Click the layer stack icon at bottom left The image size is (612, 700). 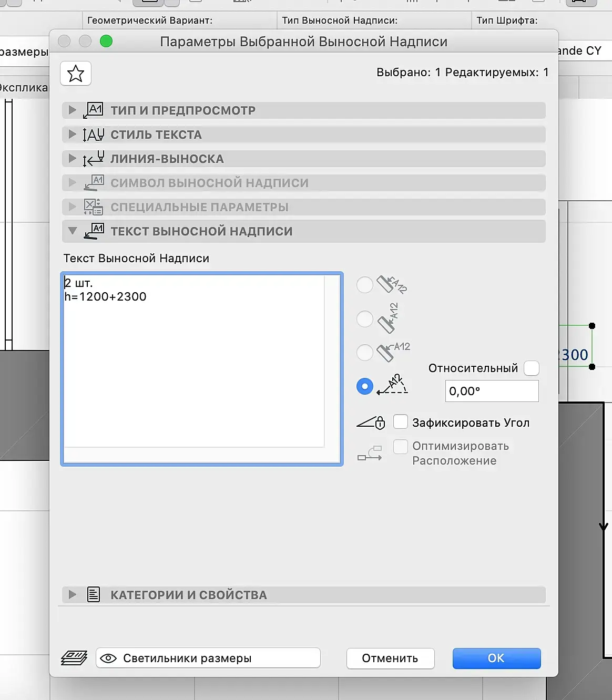click(x=74, y=658)
